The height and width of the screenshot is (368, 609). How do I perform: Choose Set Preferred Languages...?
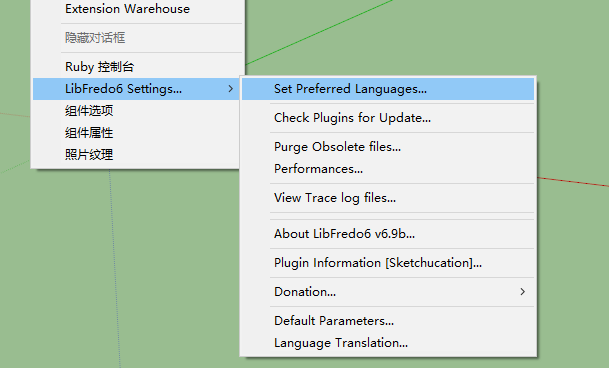pyautogui.click(x=388, y=89)
